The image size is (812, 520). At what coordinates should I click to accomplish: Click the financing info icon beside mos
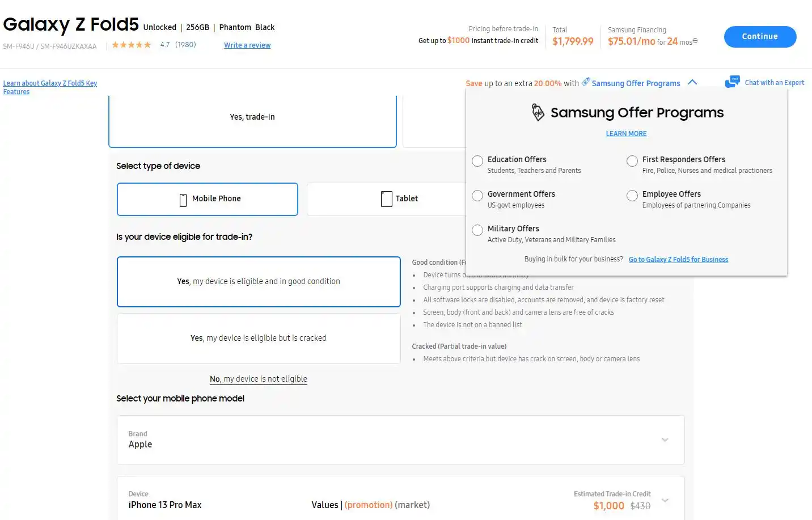695,41
